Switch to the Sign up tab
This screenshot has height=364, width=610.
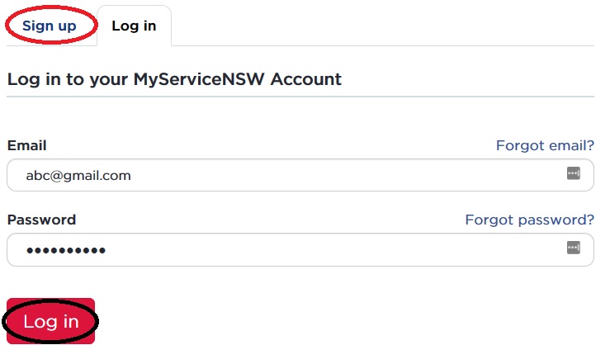coord(50,26)
